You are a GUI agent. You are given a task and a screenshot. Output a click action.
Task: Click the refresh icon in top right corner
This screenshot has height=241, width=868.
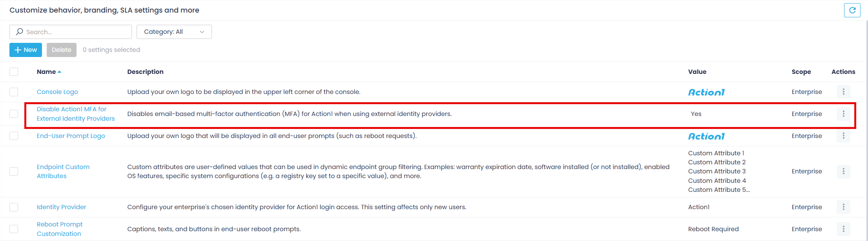point(852,10)
